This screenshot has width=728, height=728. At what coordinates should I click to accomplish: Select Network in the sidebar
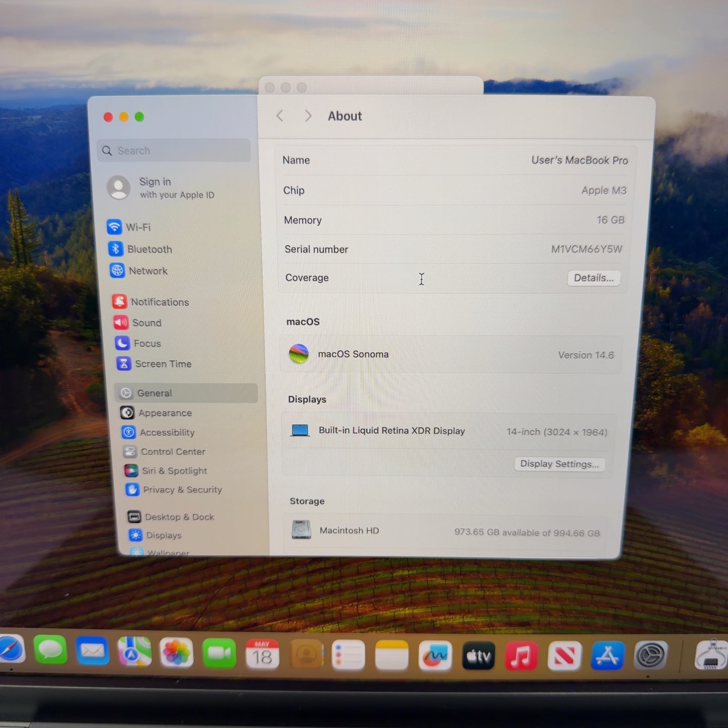139,271
